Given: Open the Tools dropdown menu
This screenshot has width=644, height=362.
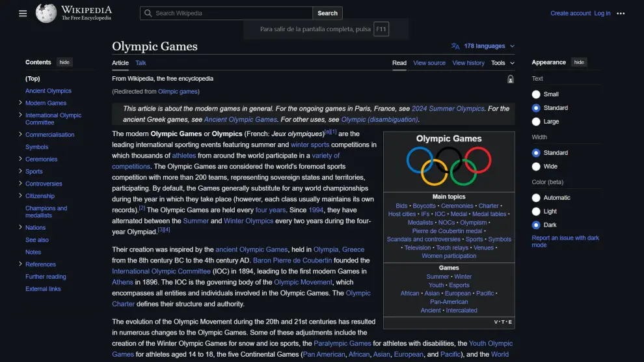Looking at the screenshot, I should coord(502,63).
